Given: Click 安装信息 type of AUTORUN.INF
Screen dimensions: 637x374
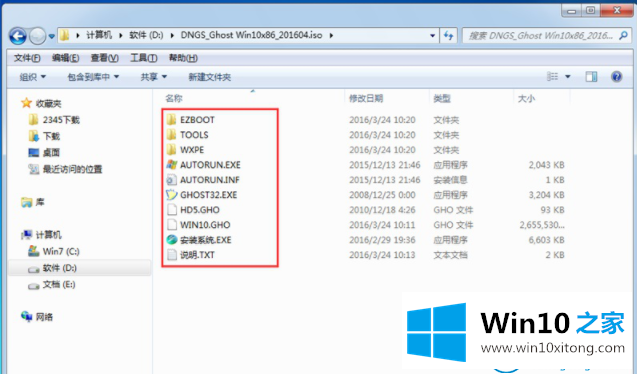Looking at the screenshot, I should coord(450,180).
